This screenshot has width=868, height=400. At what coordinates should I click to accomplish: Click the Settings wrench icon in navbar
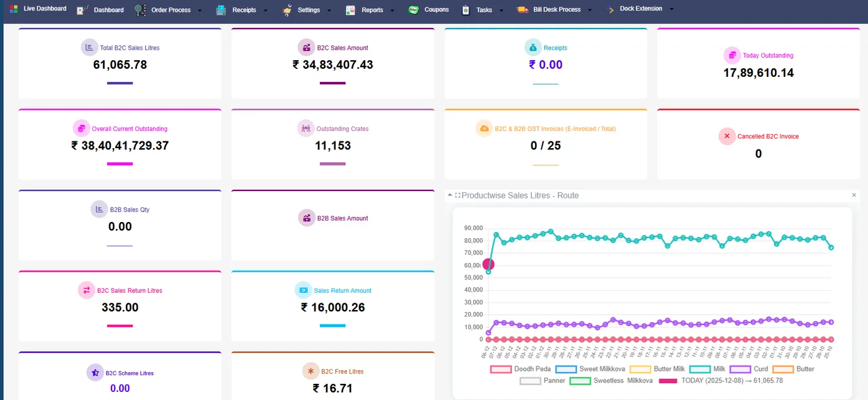tap(287, 10)
